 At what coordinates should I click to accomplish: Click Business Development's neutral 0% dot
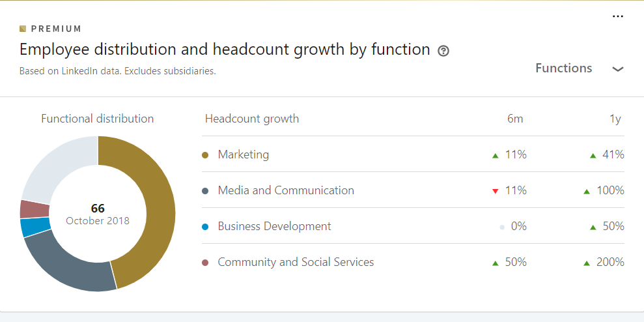[502, 227]
